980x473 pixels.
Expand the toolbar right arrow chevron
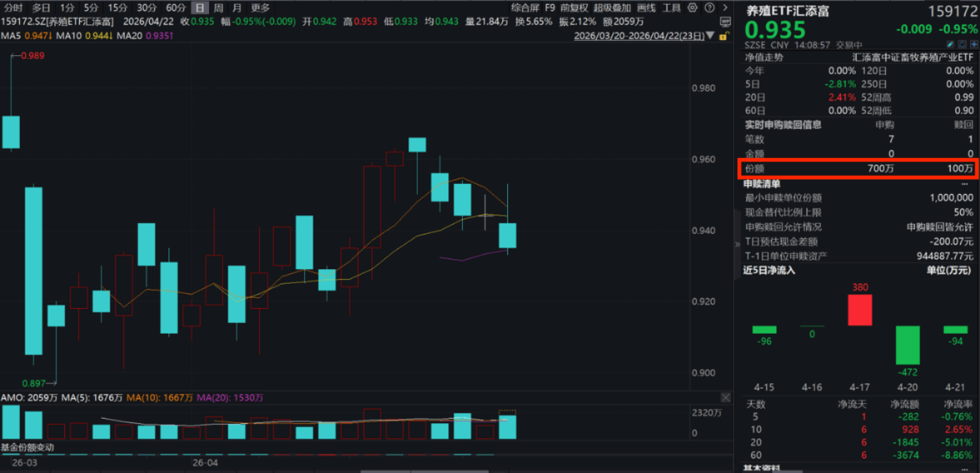[x=725, y=7]
